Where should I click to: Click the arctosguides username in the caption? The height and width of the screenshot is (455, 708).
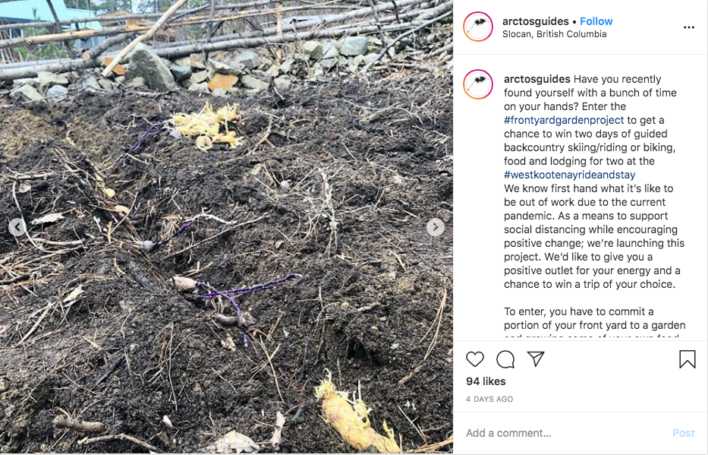(537, 79)
